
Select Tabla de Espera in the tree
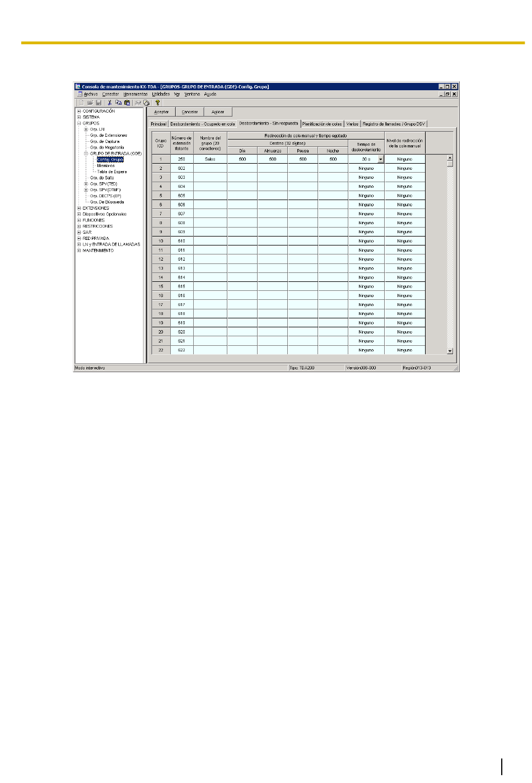pos(112,172)
